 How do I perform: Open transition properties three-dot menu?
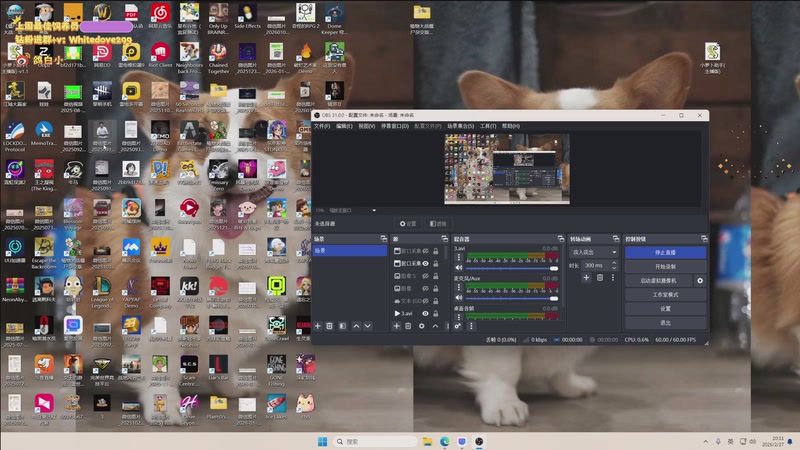[613, 278]
